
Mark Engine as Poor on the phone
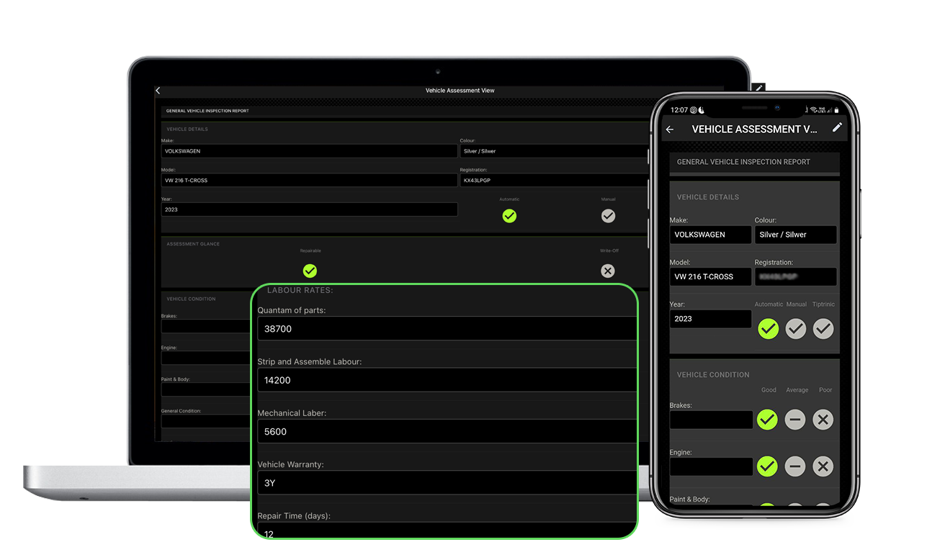(x=823, y=466)
